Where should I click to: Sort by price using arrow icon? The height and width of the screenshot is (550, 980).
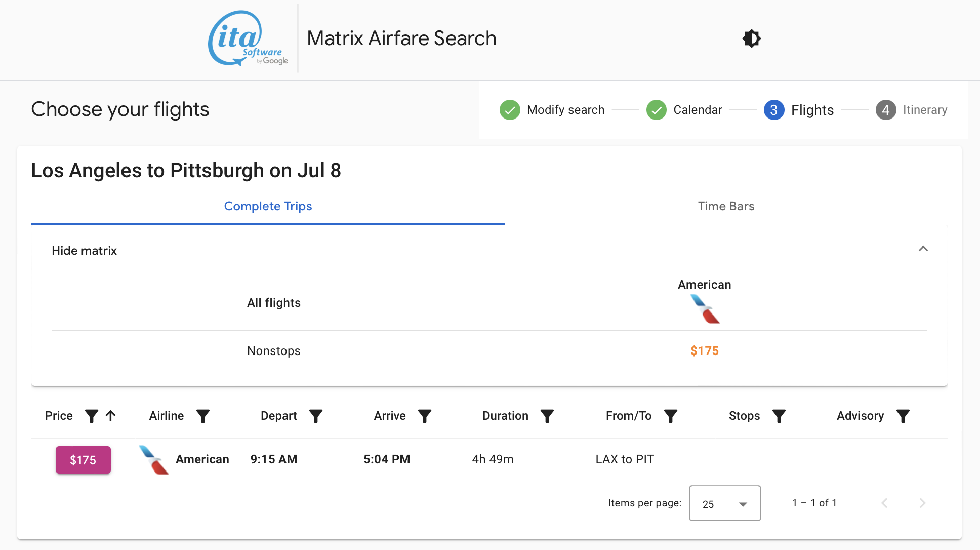coord(111,416)
